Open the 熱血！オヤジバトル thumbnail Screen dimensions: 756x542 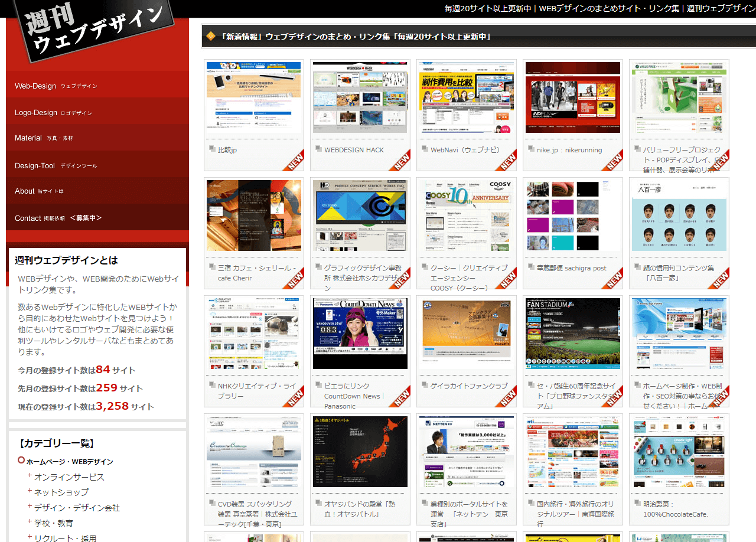click(360, 452)
